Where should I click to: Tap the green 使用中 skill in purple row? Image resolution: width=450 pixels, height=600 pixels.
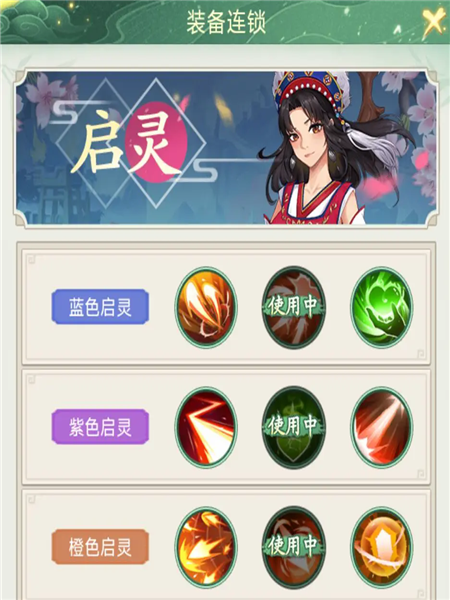coord(294,427)
